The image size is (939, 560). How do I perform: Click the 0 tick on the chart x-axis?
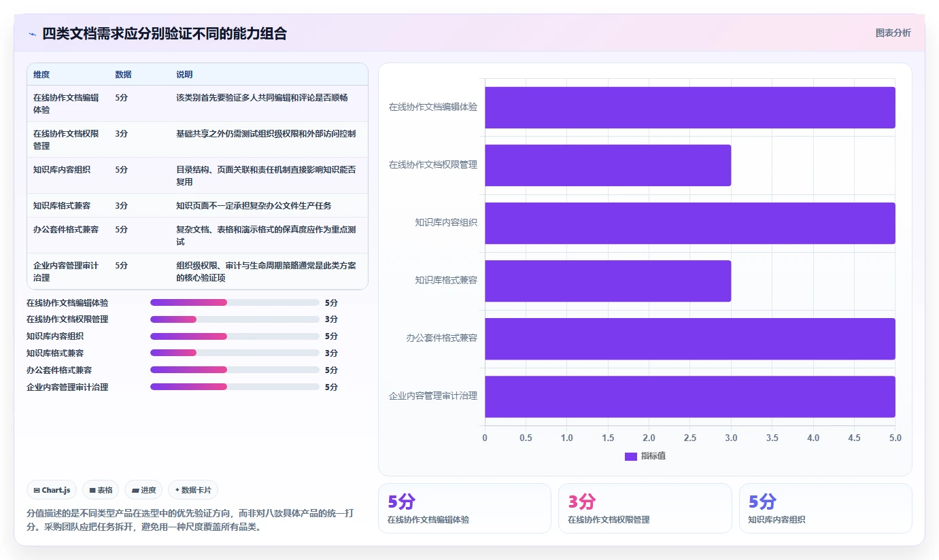pyautogui.click(x=485, y=438)
